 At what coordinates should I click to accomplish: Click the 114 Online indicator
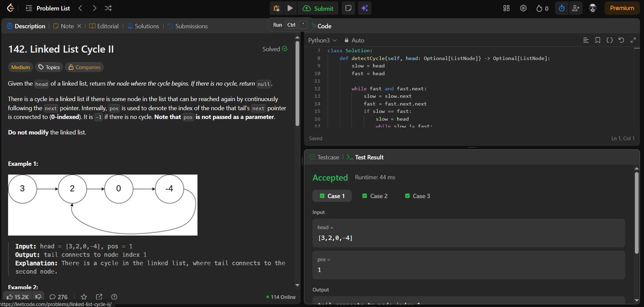click(281, 297)
